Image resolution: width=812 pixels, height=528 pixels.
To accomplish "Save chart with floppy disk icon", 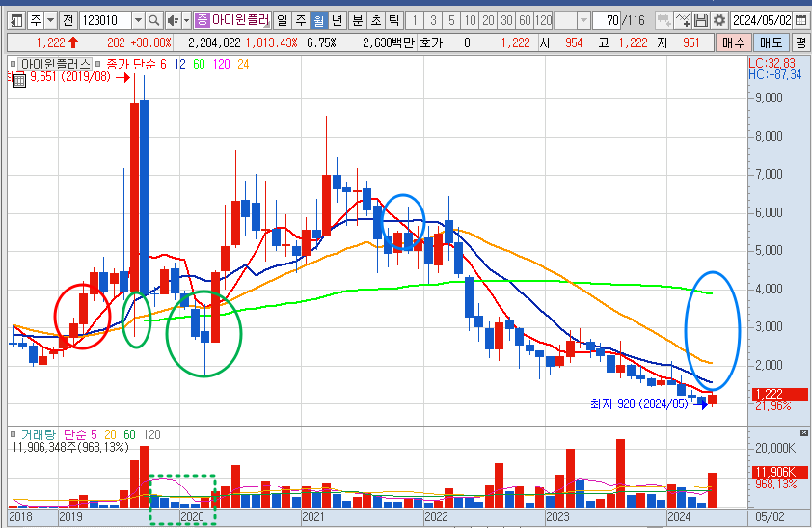I will [701, 20].
